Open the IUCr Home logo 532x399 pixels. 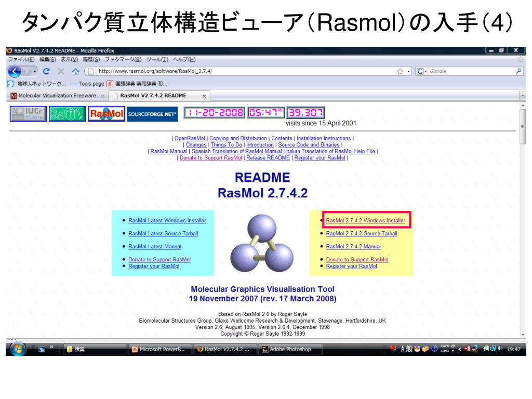click(28, 114)
